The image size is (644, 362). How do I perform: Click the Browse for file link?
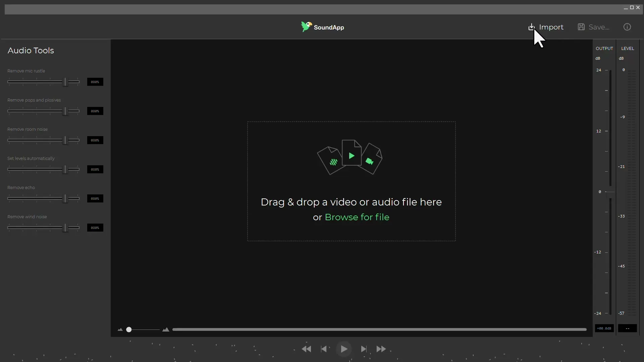[x=357, y=217]
